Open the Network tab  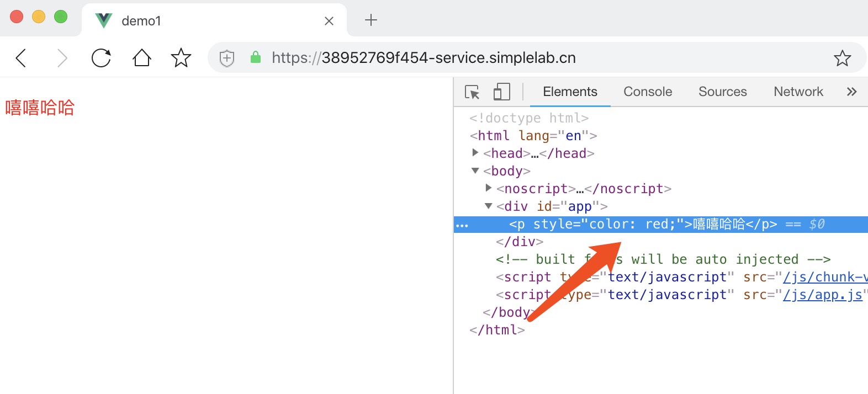pyautogui.click(x=798, y=92)
